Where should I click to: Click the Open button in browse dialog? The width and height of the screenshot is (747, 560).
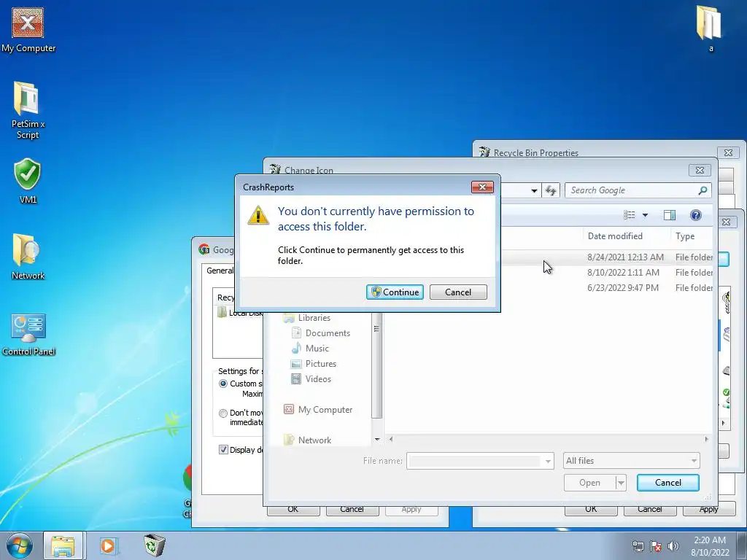589,483
